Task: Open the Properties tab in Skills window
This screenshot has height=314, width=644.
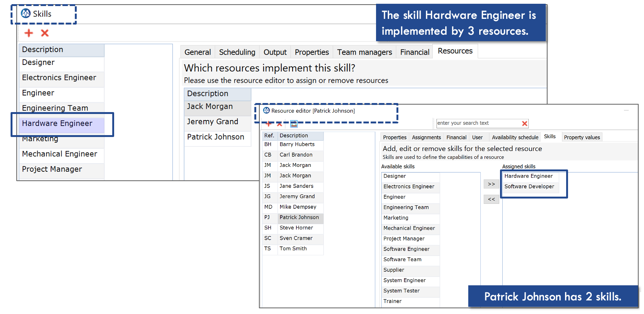Action: tap(312, 52)
